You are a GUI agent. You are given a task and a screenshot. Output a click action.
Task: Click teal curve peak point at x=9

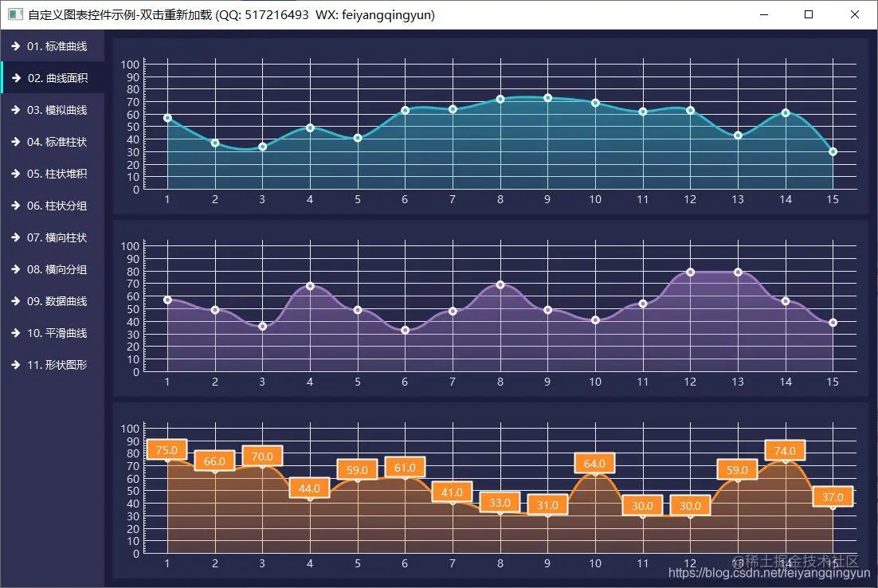pos(547,98)
